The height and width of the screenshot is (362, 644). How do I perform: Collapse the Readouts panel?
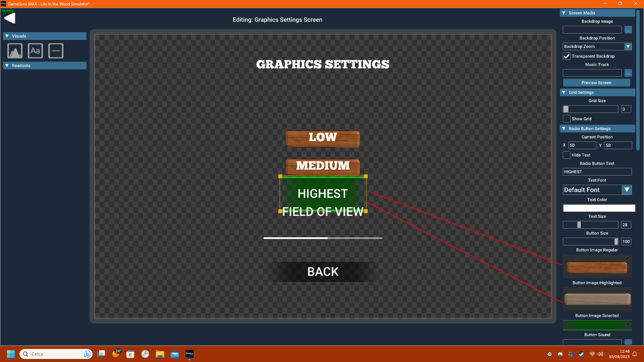[x=7, y=65]
